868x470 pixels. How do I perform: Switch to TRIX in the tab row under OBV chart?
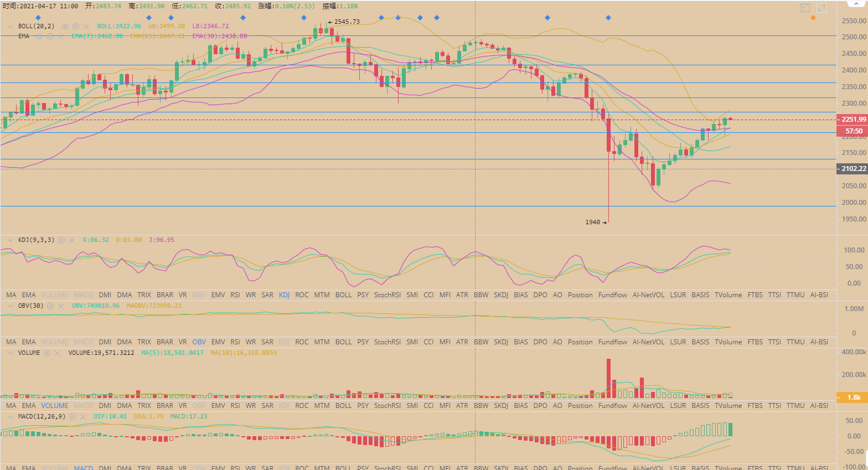point(144,342)
